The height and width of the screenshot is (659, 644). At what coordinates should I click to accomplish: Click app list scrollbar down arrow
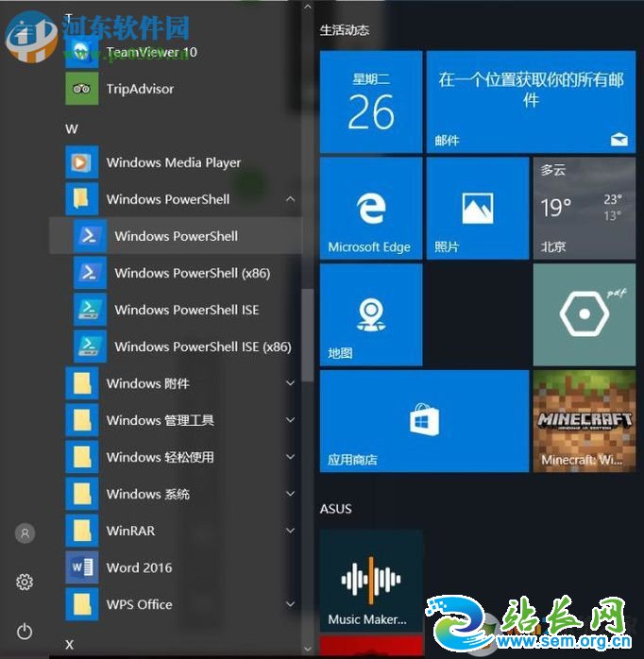coord(308,649)
